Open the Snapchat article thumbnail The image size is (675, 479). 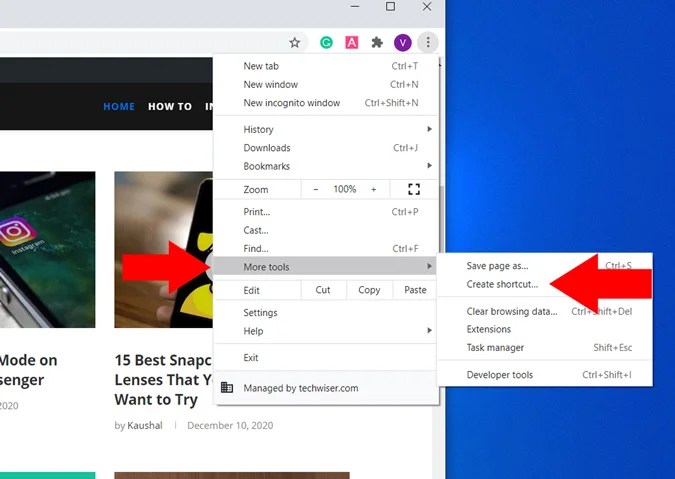tap(164, 250)
